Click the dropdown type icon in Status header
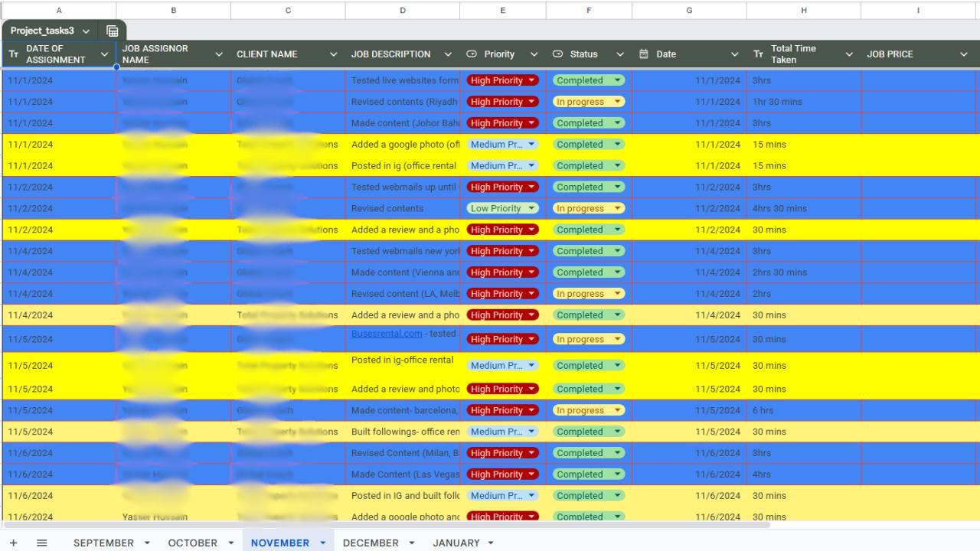Viewport: 980px width, 551px height. point(557,54)
